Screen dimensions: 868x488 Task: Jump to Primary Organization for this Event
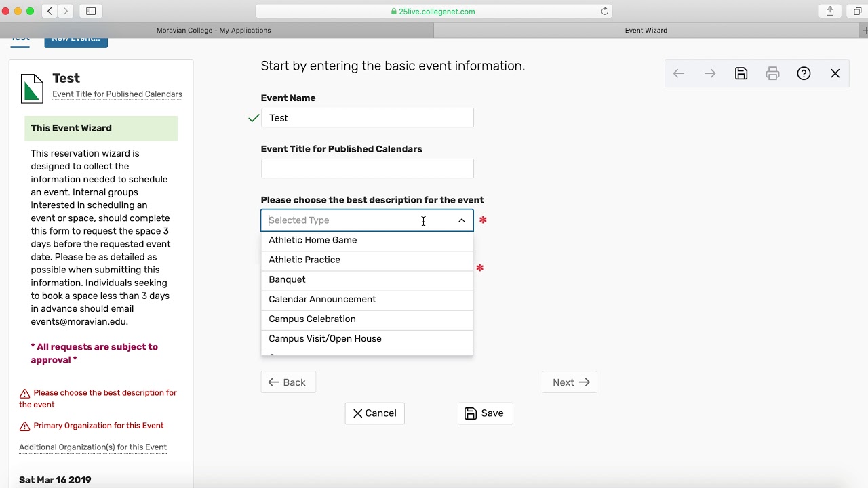pyautogui.click(x=98, y=426)
